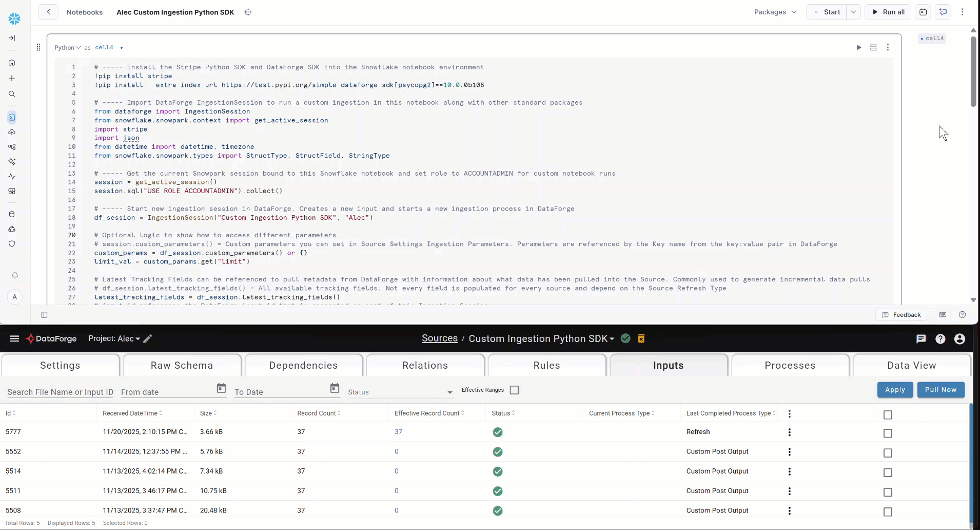The height and width of the screenshot is (530, 980).
Task: Open DataForge chat messages icon
Action: (921, 339)
